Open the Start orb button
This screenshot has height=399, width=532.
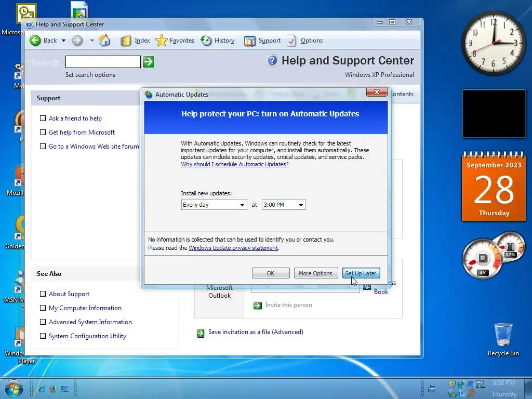(14, 389)
